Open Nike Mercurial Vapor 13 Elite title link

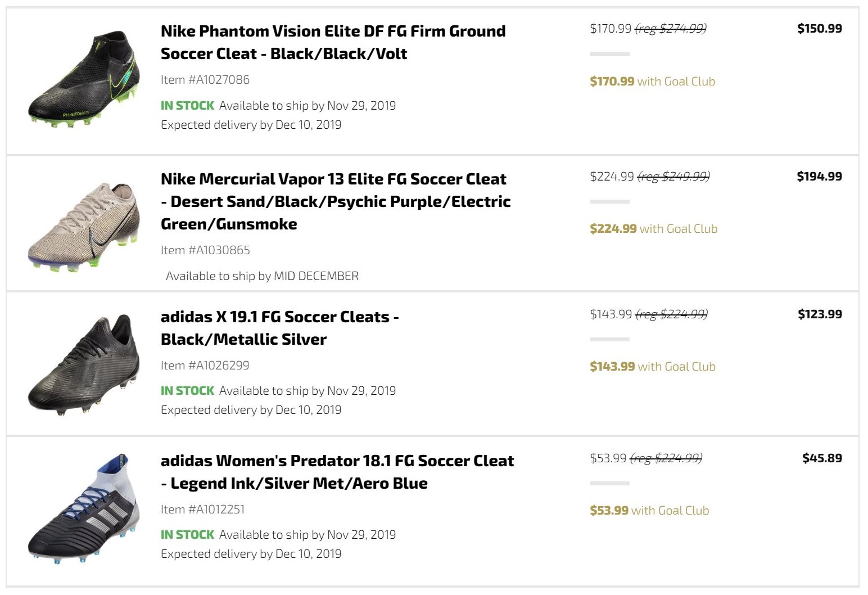point(336,201)
